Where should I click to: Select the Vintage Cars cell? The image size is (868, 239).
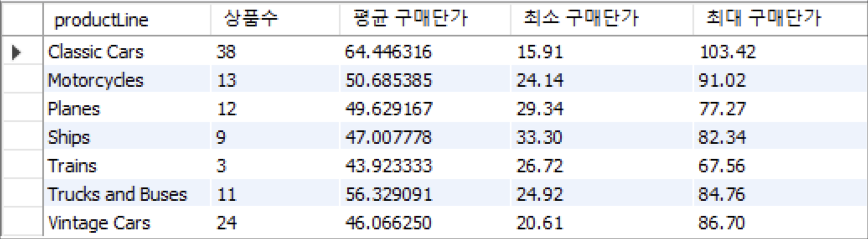[127, 222]
